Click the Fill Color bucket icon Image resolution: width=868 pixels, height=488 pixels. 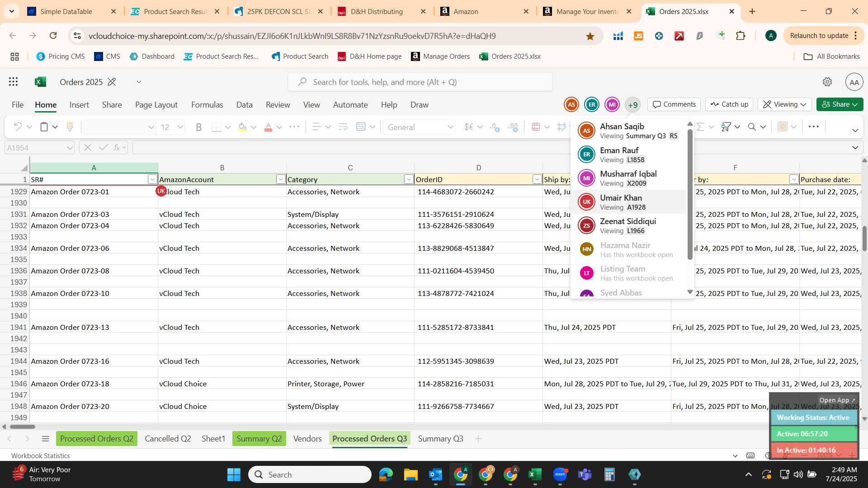coord(242,127)
